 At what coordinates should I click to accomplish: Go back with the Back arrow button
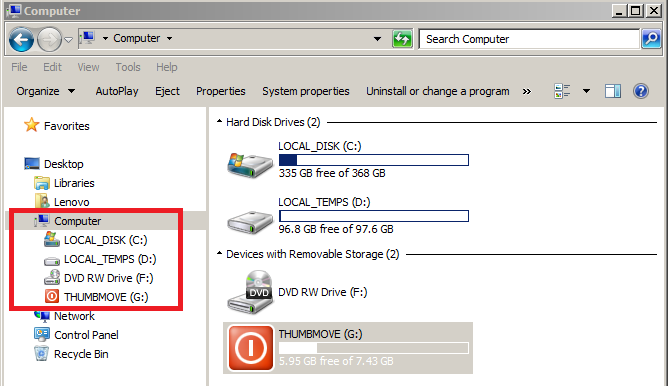pyautogui.click(x=21, y=39)
